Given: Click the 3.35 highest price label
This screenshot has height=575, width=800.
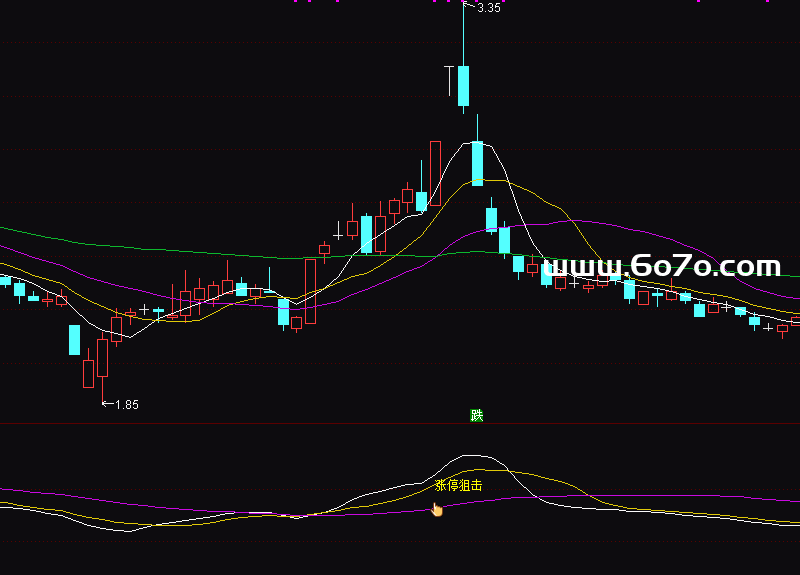Looking at the screenshot, I should point(489,8).
